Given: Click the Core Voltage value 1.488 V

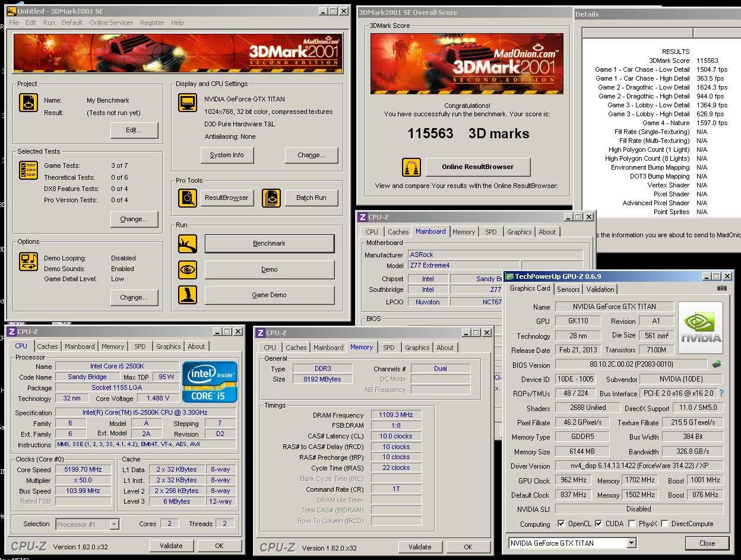Looking at the screenshot, I should pyautogui.click(x=157, y=399).
